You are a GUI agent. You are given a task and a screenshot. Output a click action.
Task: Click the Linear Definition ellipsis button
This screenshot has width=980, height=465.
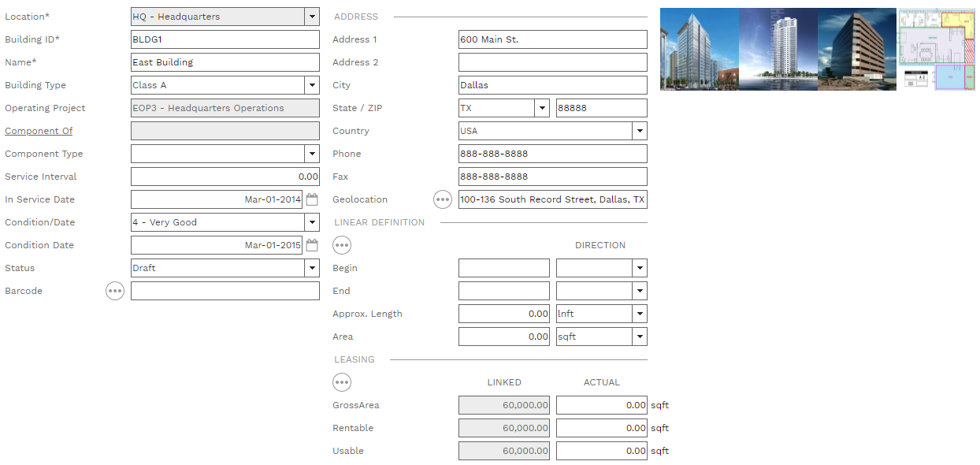click(342, 245)
